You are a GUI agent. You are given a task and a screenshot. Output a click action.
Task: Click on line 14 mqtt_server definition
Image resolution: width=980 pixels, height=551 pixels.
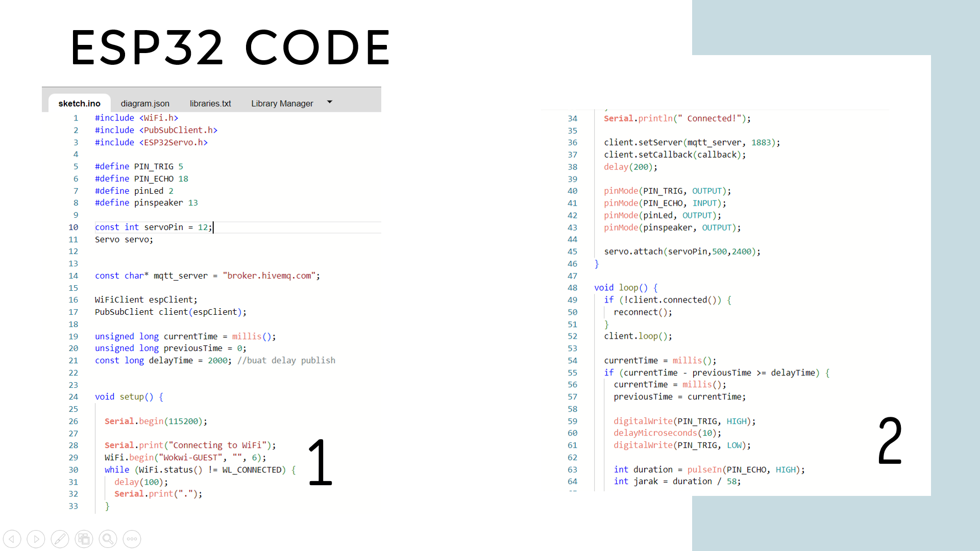(207, 275)
